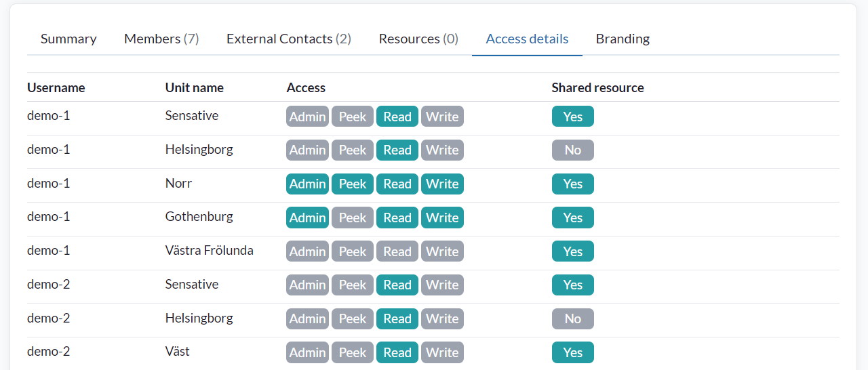
Task: Open the External Contacts (2) tab
Action: coord(289,39)
